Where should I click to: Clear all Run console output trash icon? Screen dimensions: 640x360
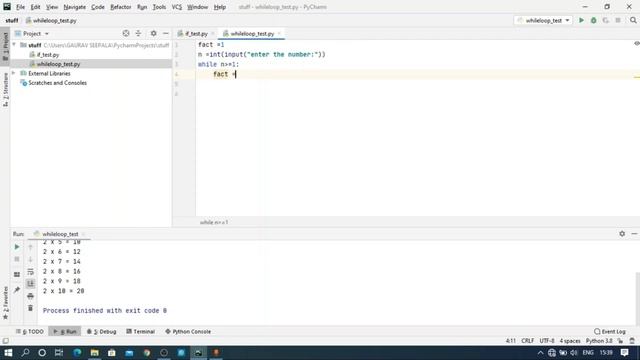pyautogui.click(x=31, y=308)
